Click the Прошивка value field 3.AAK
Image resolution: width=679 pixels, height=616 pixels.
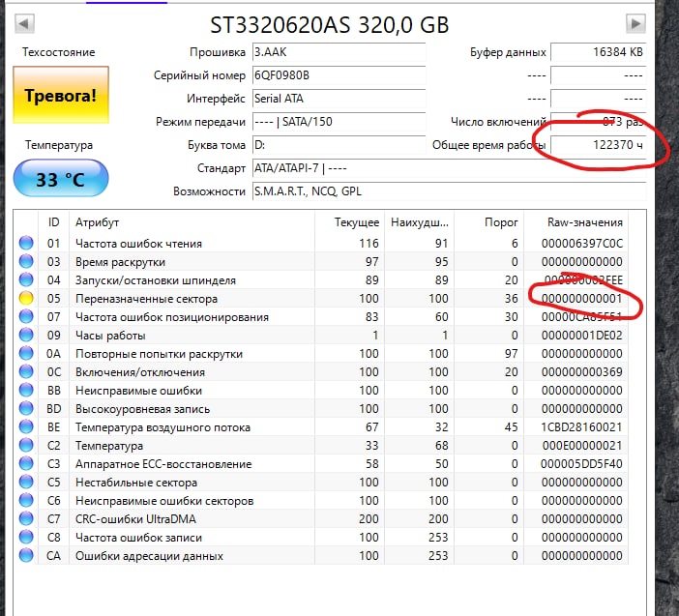337,52
